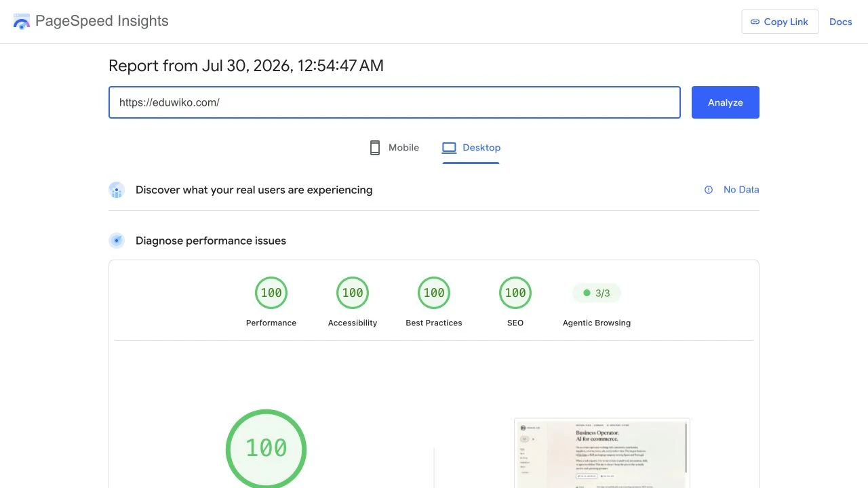Open the Docs link
Image resolution: width=868 pixels, height=488 pixels.
coord(840,22)
